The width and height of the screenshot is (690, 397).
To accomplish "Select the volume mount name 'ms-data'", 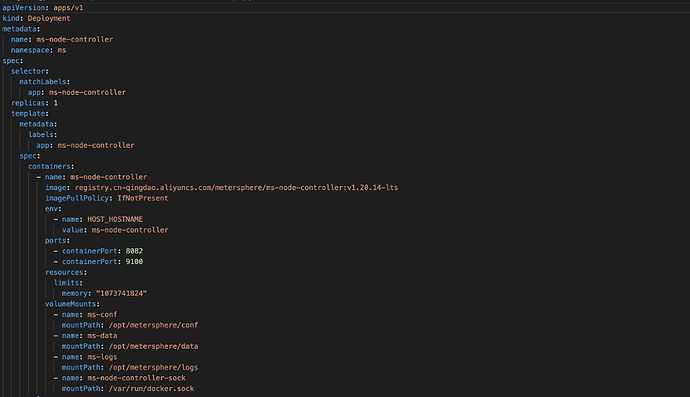I will point(102,335).
